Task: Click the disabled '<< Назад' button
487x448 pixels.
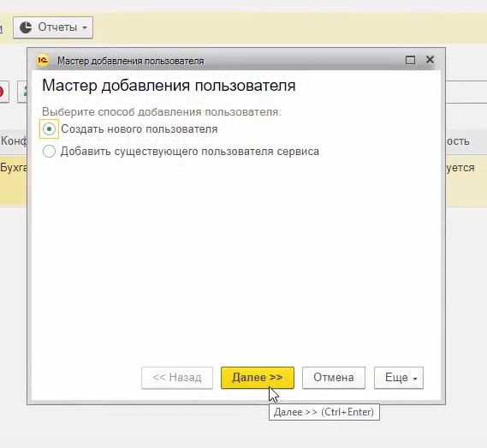Action: click(177, 378)
